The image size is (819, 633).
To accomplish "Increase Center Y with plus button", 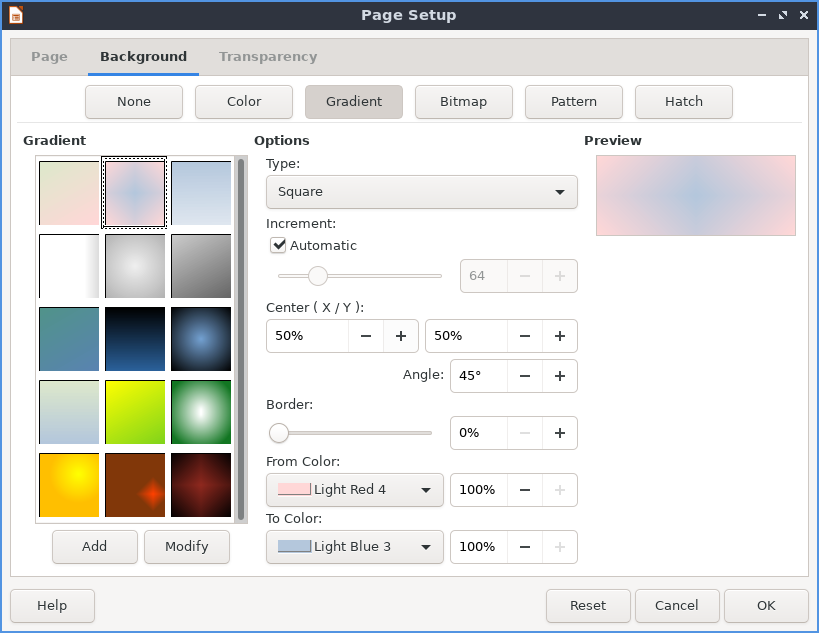I will tap(560, 336).
